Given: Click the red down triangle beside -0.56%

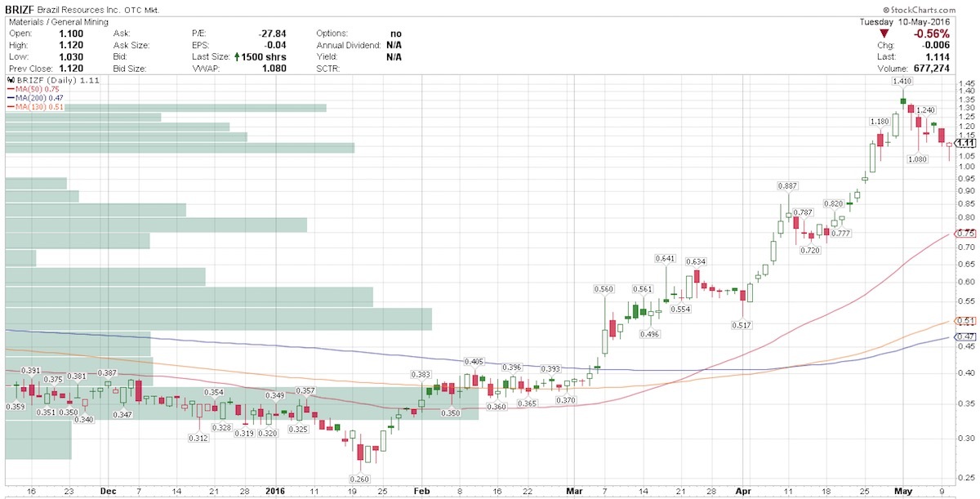Looking at the screenshot, I should 885,33.
